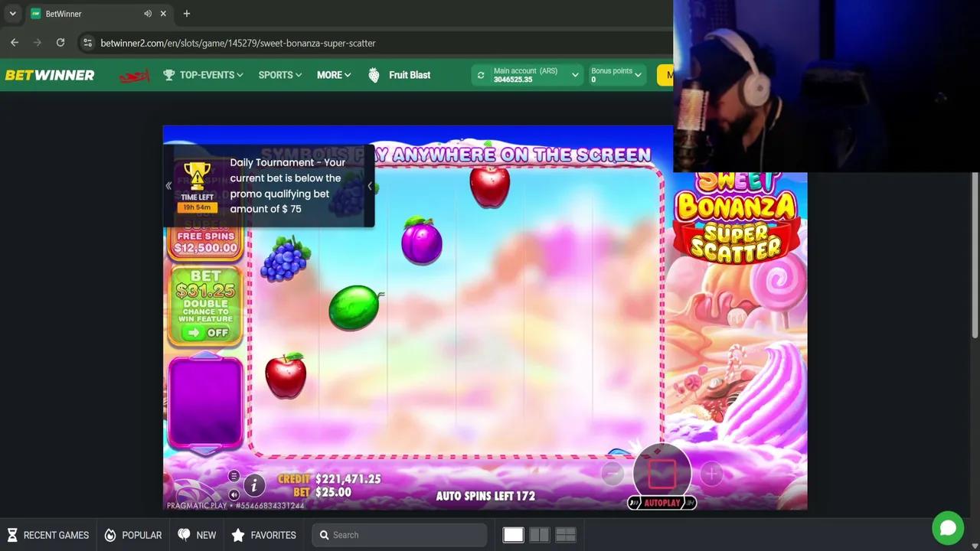Mute the BetWinner tab audio icon
Viewport: 980px width, 551px height.
pos(148,14)
